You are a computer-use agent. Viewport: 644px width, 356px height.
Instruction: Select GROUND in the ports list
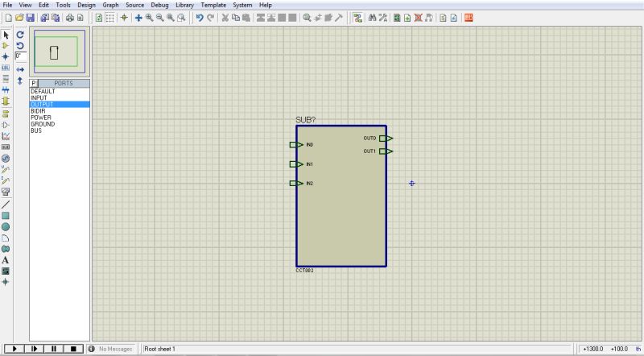[x=60, y=124]
